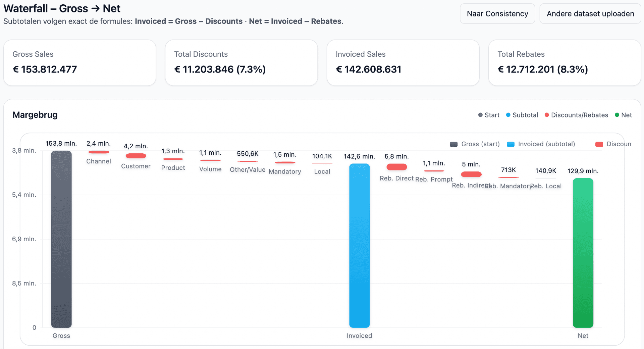Click the Invoiced (subtotal) legend swatch
644x349 pixels.
coord(511,144)
